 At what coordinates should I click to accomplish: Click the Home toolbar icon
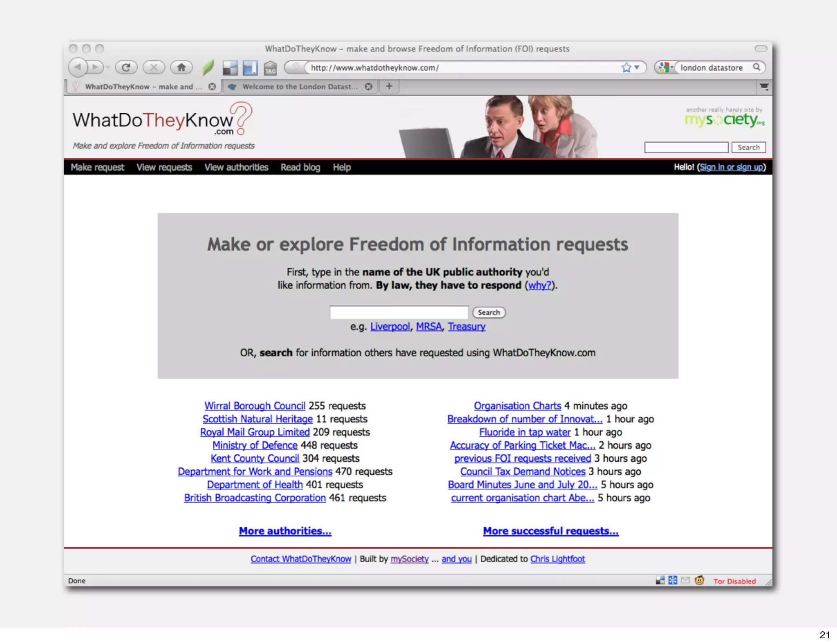point(181,67)
